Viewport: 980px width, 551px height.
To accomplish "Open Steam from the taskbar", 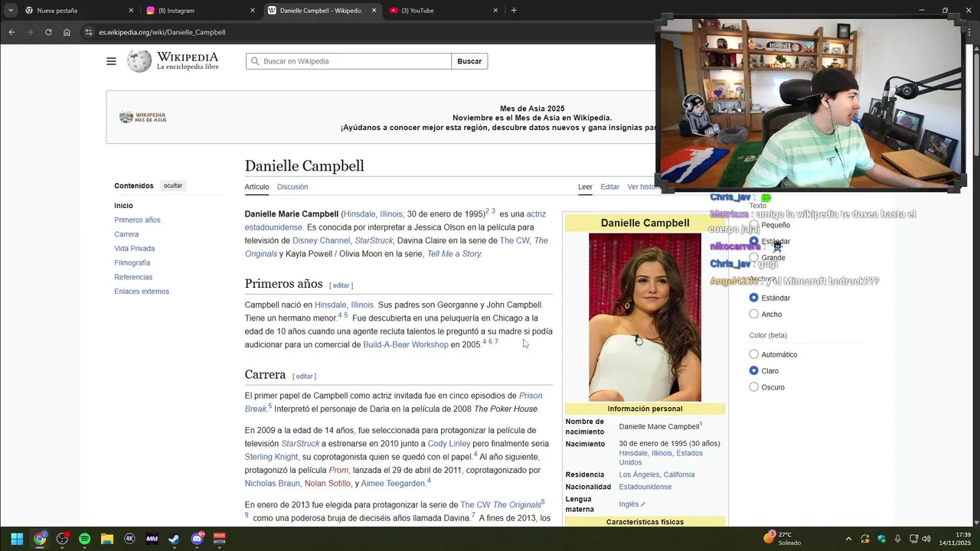I will point(175,539).
